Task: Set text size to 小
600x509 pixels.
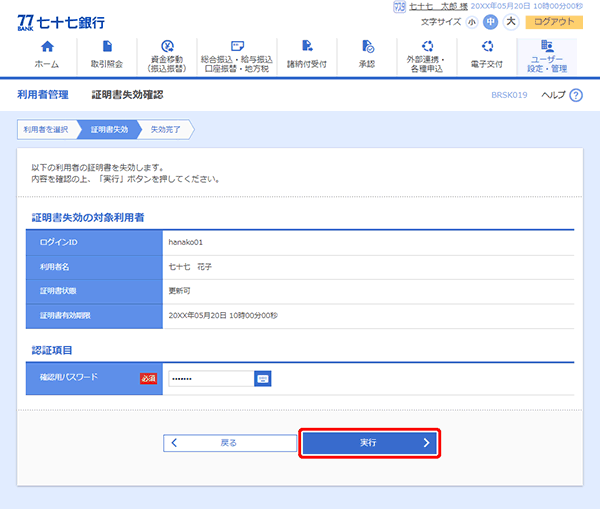Action: (x=472, y=22)
